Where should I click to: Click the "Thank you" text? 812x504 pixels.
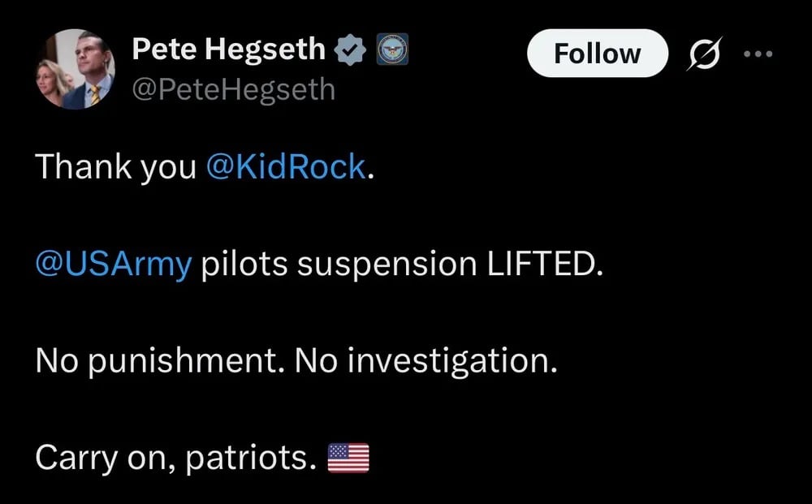[116, 167]
